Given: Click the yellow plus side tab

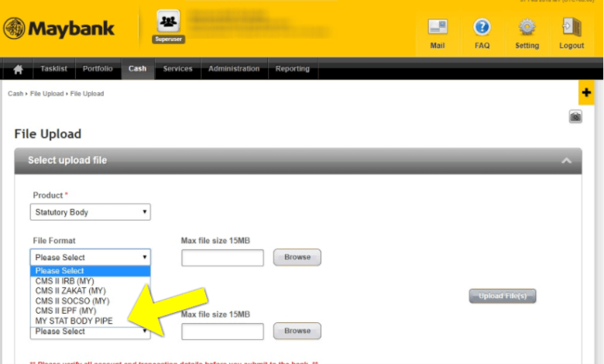Looking at the screenshot, I should coord(586,92).
